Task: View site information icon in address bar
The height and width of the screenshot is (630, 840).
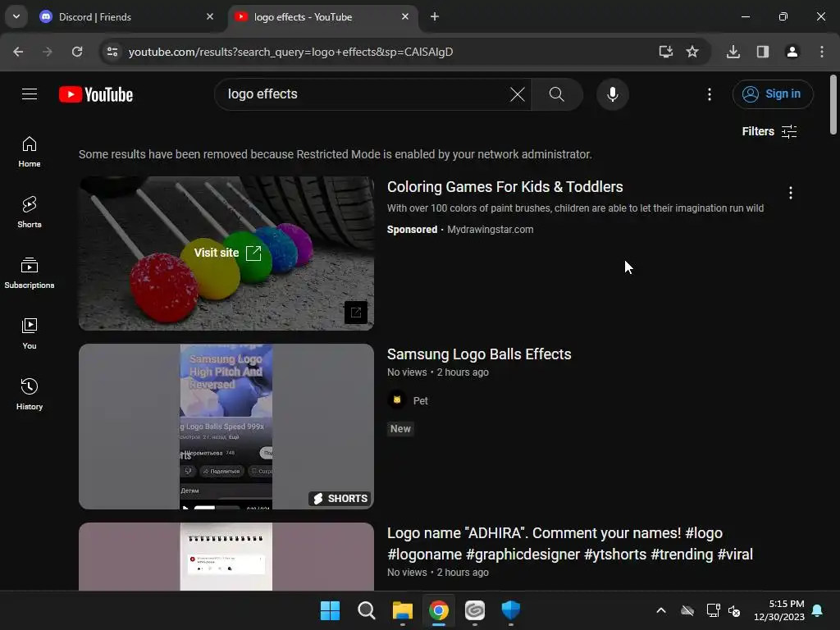Action: tap(112, 52)
